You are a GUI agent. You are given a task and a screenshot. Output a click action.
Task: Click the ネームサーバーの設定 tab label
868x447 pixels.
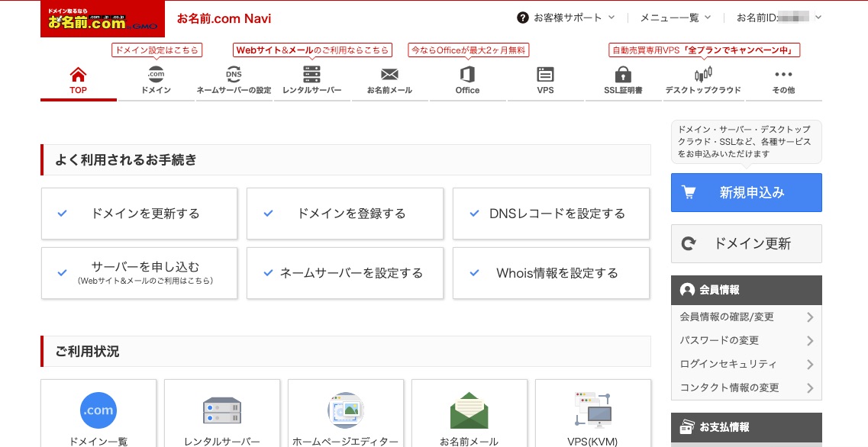tap(234, 90)
